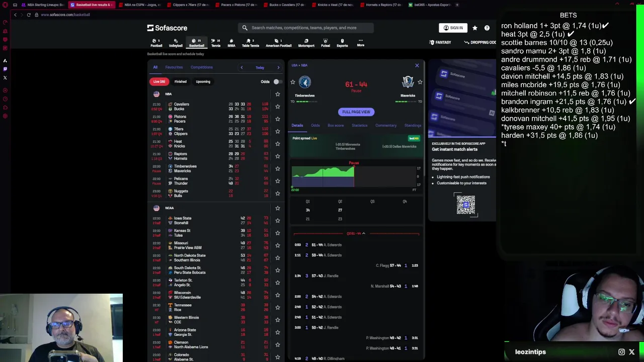Reload the page with the browser refresh icon
Screen dimensions: 644x362
(x=29, y=15)
